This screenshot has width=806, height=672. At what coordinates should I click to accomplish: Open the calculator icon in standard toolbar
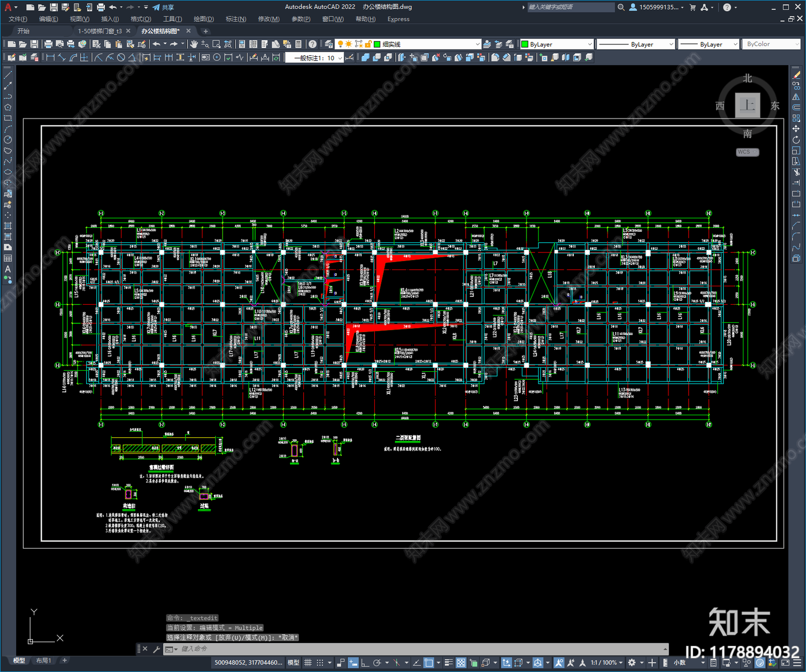(298, 44)
